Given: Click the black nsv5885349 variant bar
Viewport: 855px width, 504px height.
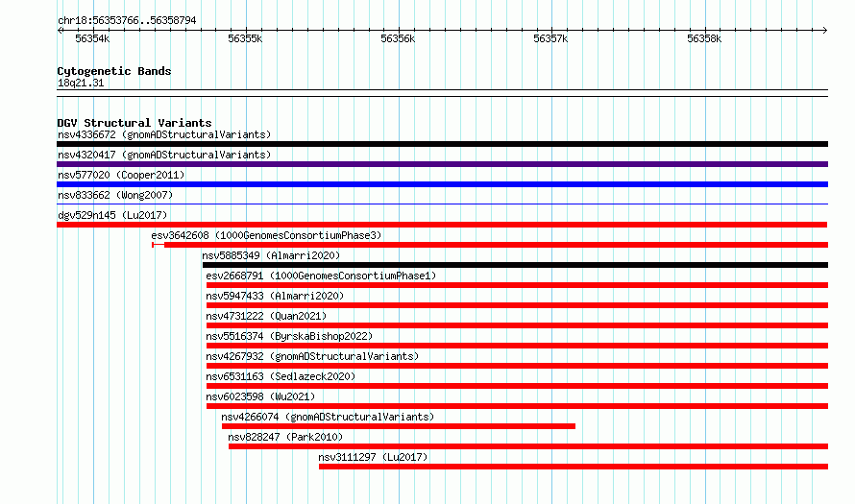Looking at the screenshot, I should (515, 265).
